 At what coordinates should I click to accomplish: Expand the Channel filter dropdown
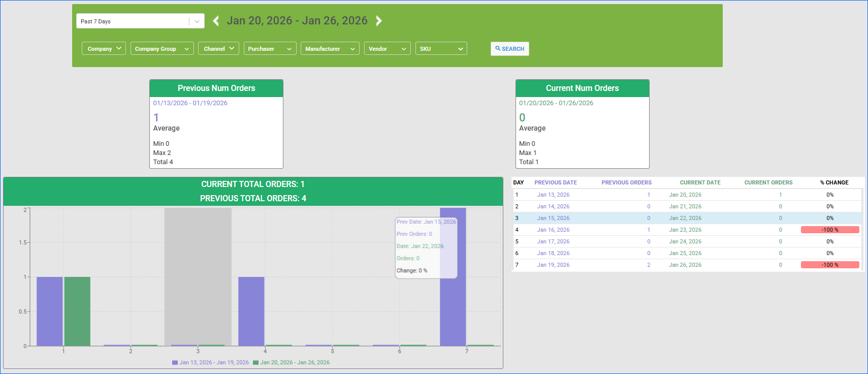[218, 49]
